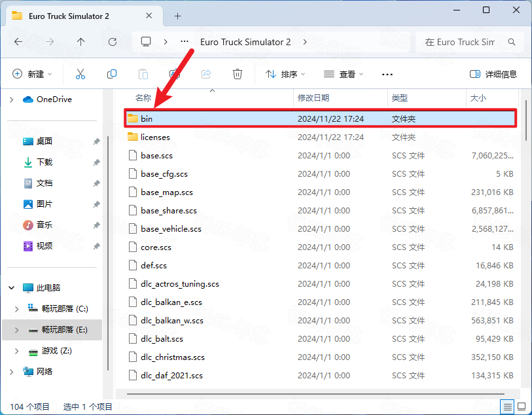
Task: Select the dlc_balkan_e.scs file
Action: pos(320,302)
